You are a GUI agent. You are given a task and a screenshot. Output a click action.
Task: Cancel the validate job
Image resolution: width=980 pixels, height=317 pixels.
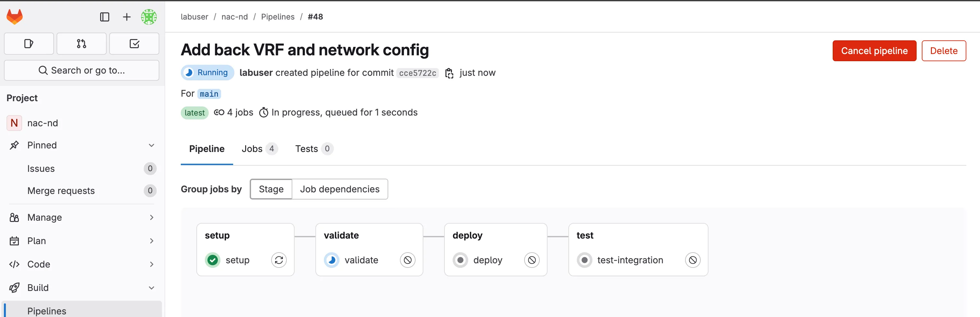pyautogui.click(x=407, y=260)
